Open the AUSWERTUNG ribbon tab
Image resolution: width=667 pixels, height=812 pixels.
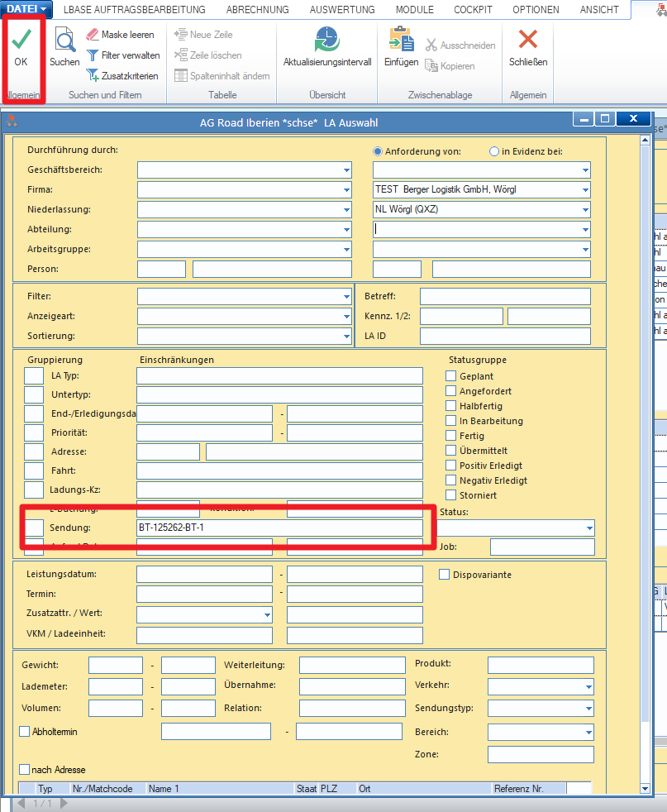(x=342, y=10)
